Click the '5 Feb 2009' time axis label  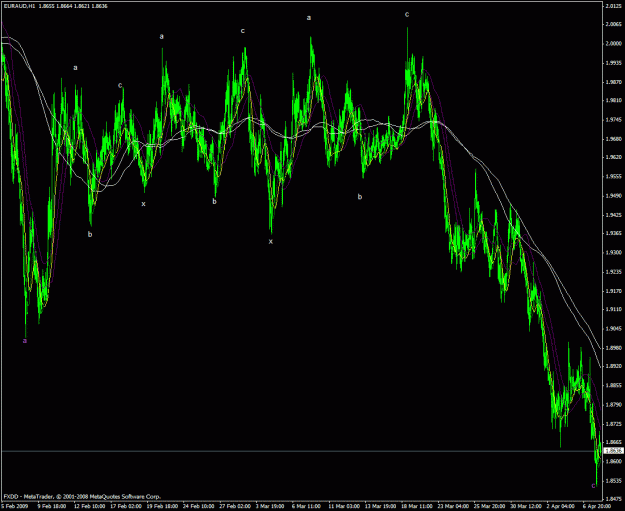(13, 506)
